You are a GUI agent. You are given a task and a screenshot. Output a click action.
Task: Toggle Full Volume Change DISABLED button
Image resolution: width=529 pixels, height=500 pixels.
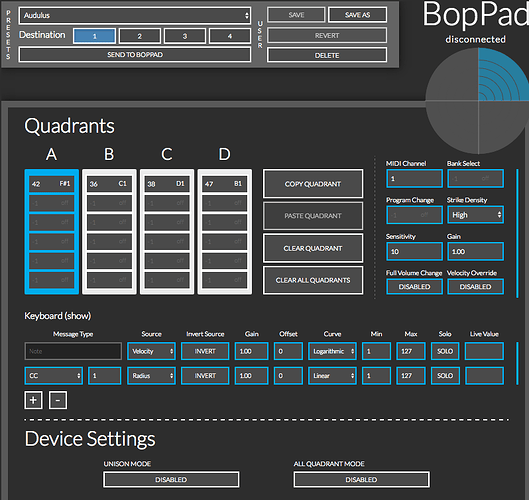(414, 287)
